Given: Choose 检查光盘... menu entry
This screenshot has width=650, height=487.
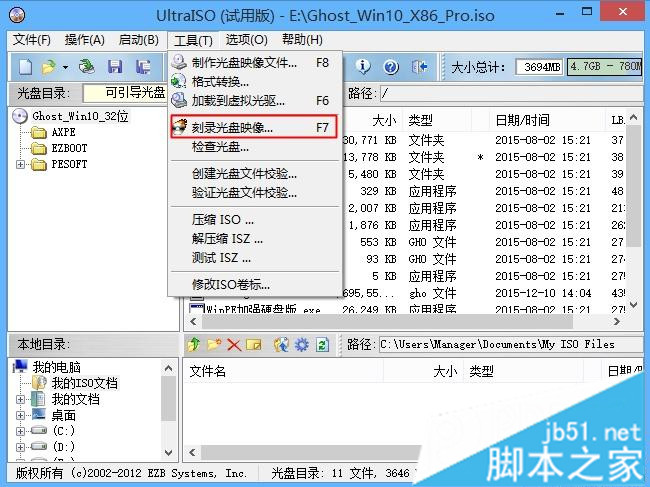Looking at the screenshot, I should pos(255,147).
